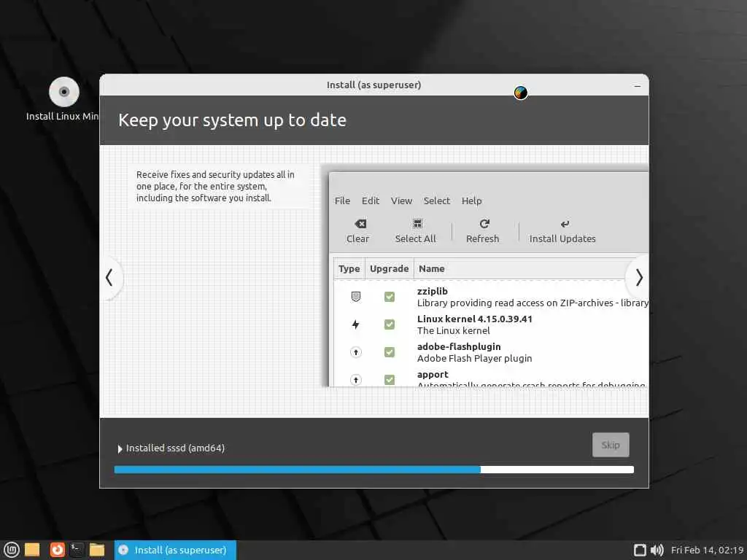This screenshot has width=747, height=560.
Task: Select the adobe-flashplugin package name
Action: [x=459, y=346]
